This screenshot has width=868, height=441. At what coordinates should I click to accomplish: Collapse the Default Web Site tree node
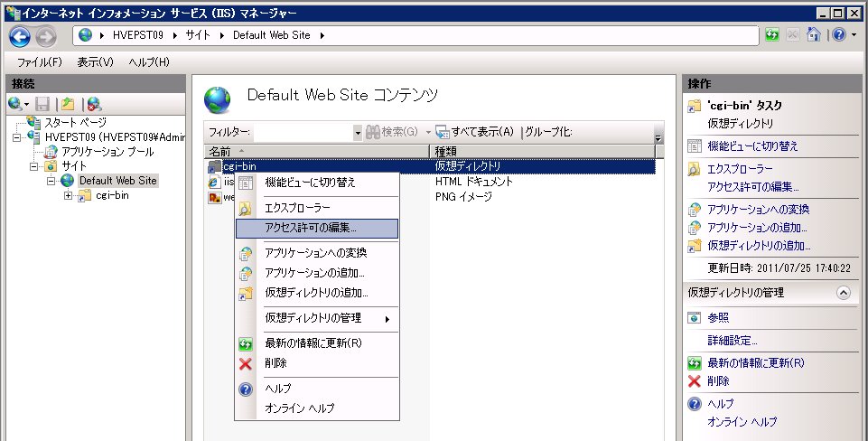(x=51, y=181)
